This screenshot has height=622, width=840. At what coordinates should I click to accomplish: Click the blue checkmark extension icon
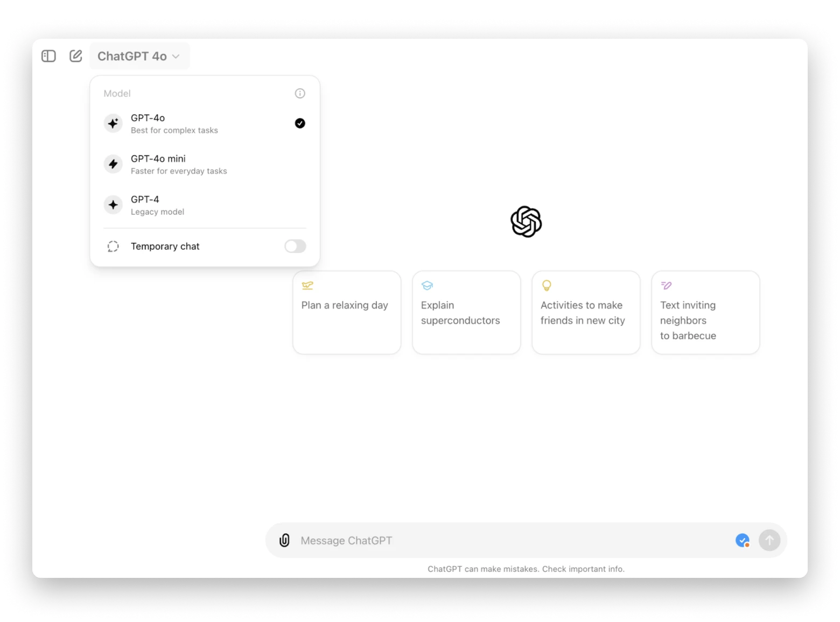point(743,540)
